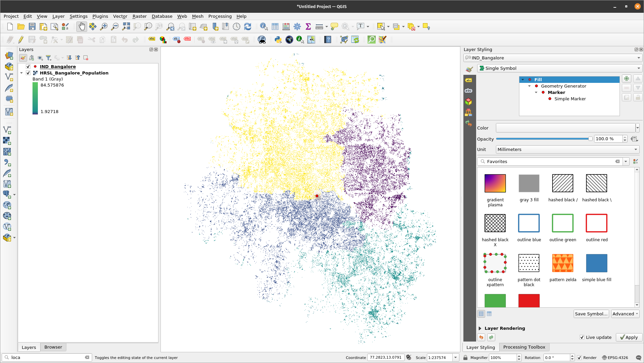
Task: Click the EPSG:4326 CRS button
Action: pos(615,358)
